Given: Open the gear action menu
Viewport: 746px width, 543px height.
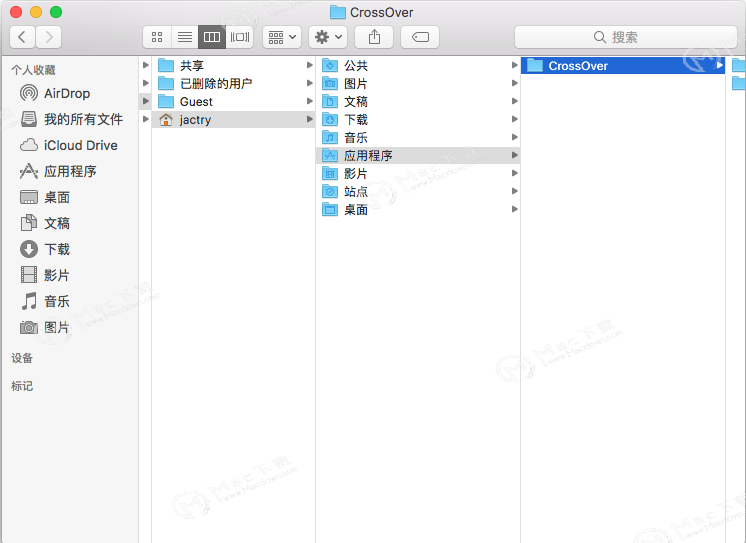Looking at the screenshot, I should (x=328, y=37).
